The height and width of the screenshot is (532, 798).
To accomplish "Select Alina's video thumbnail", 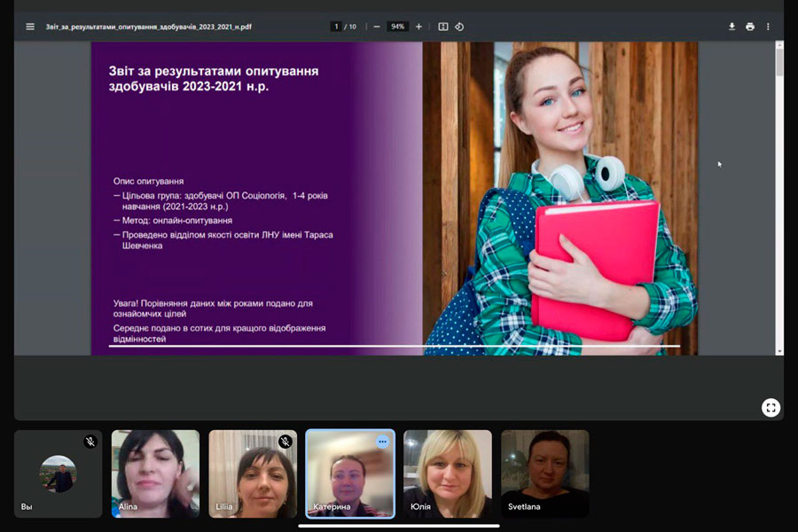I will tap(155, 473).
